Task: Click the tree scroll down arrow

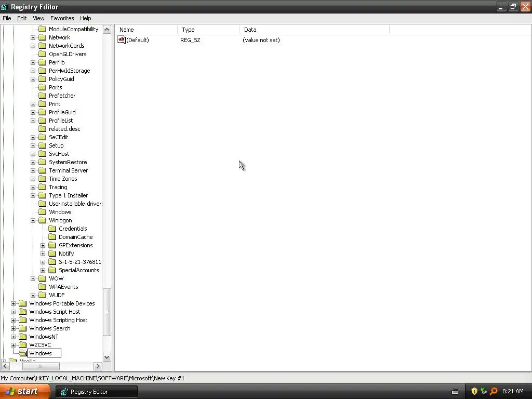Action: (107, 357)
